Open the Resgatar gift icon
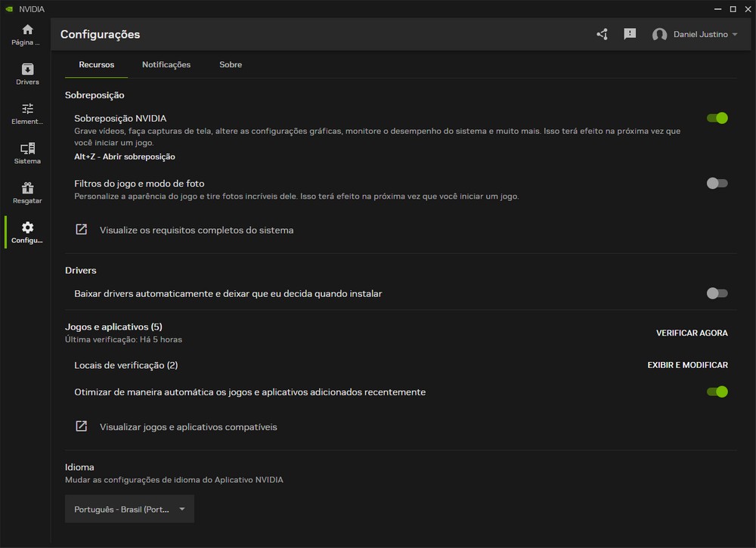The width and height of the screenshot is (756, 548). click(x=27, y=188)
